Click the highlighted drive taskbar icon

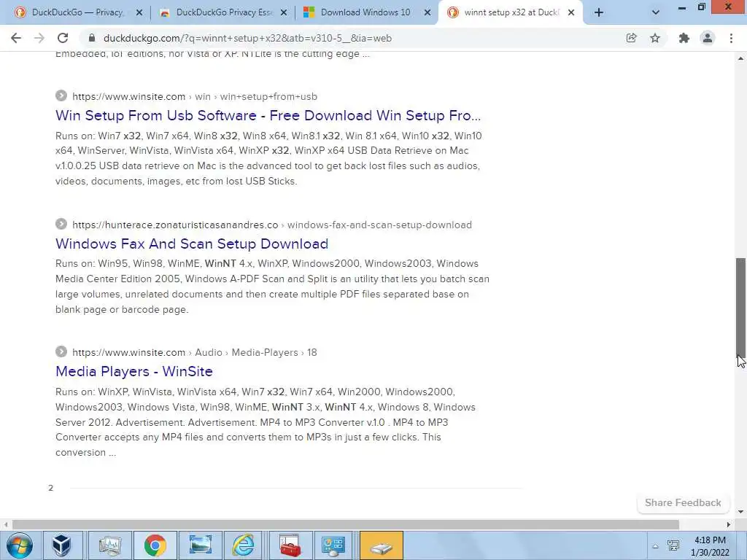pyautogui.click(x=381, y=545)
